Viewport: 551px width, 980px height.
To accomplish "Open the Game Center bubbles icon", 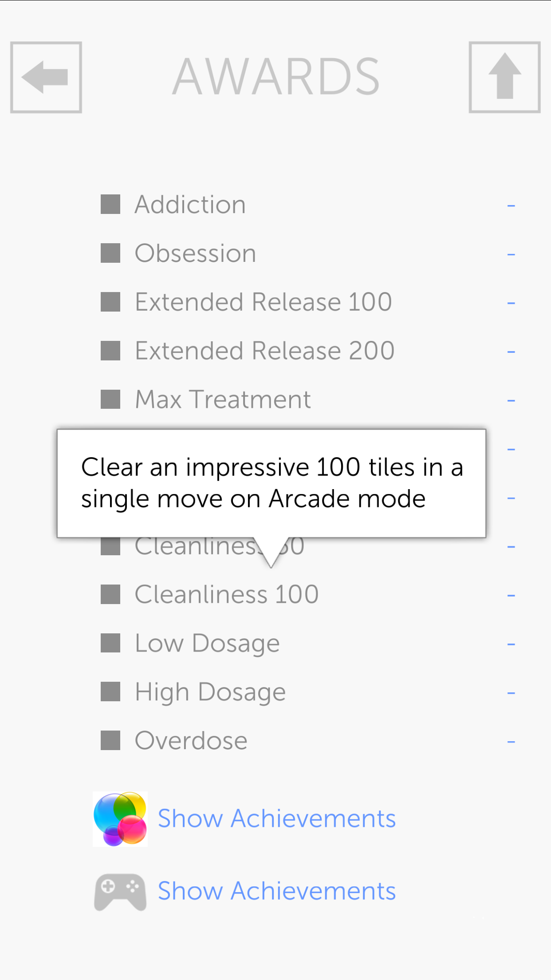I will click(120, 819).
